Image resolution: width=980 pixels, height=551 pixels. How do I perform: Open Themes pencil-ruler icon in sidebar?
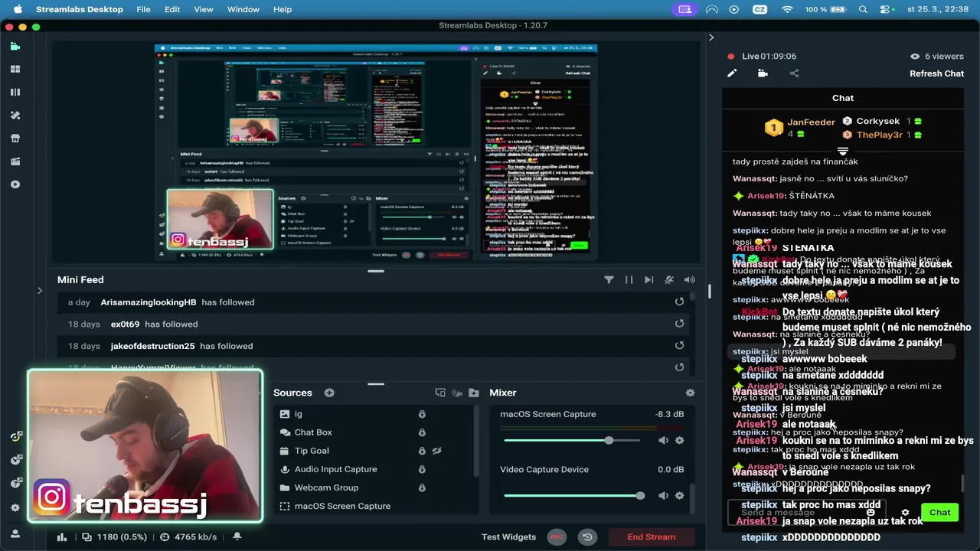pos(15,116)
